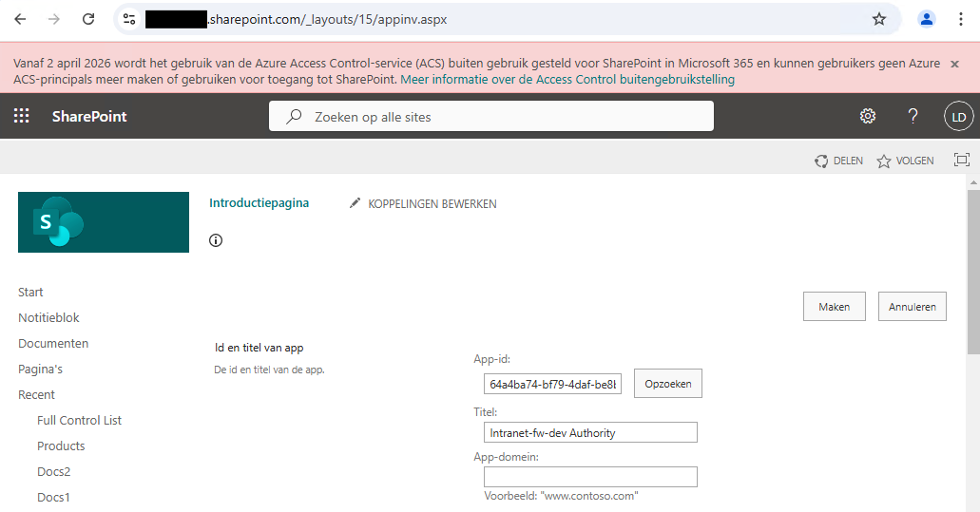Toggle the focus on content icon
This screenshot has width=980, height=512.
point(962,161)
